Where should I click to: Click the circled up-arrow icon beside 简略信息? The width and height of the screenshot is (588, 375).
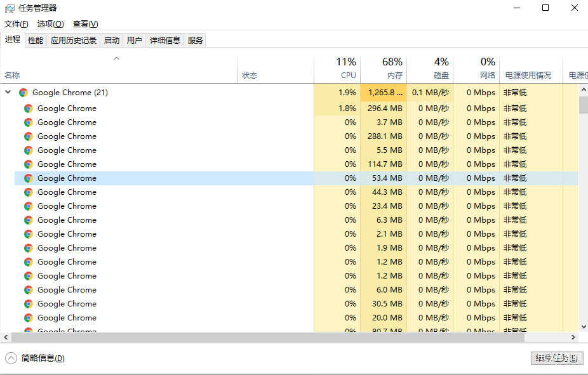click(11, 358)
